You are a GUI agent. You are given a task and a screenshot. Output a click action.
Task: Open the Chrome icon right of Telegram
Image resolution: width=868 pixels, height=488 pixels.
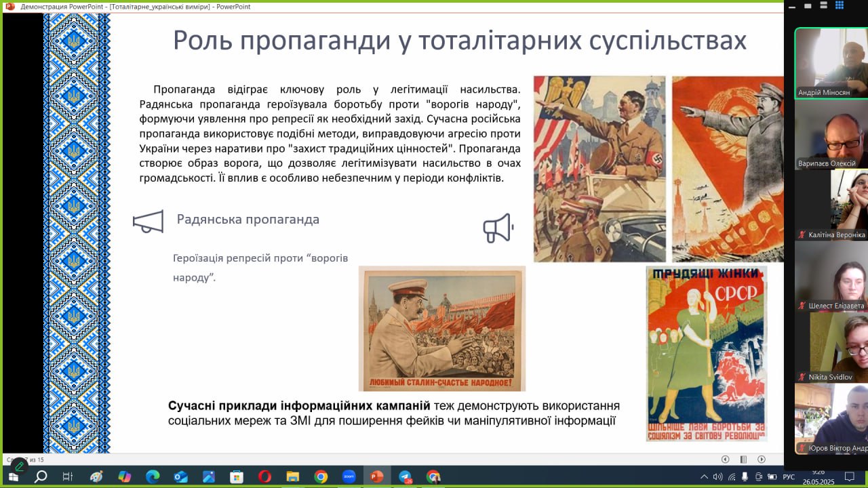pyautogui.click(x=433, y=476)
